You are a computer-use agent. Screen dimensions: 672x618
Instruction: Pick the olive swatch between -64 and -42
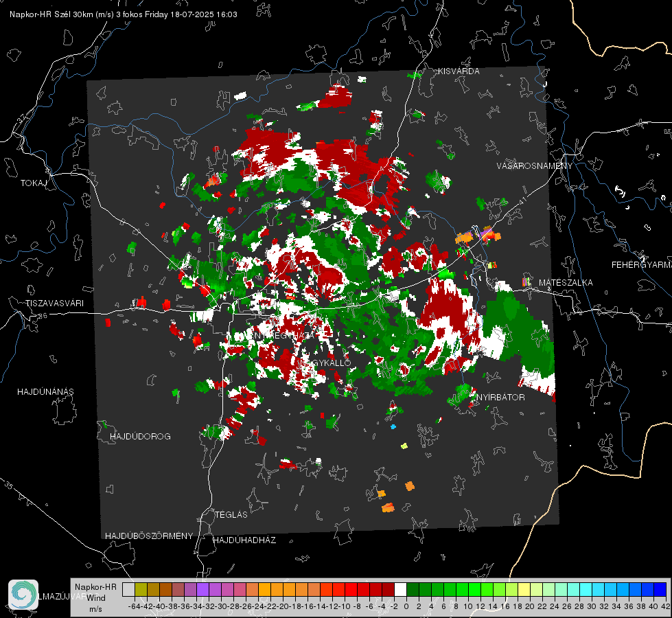click(x=141, y=589)
